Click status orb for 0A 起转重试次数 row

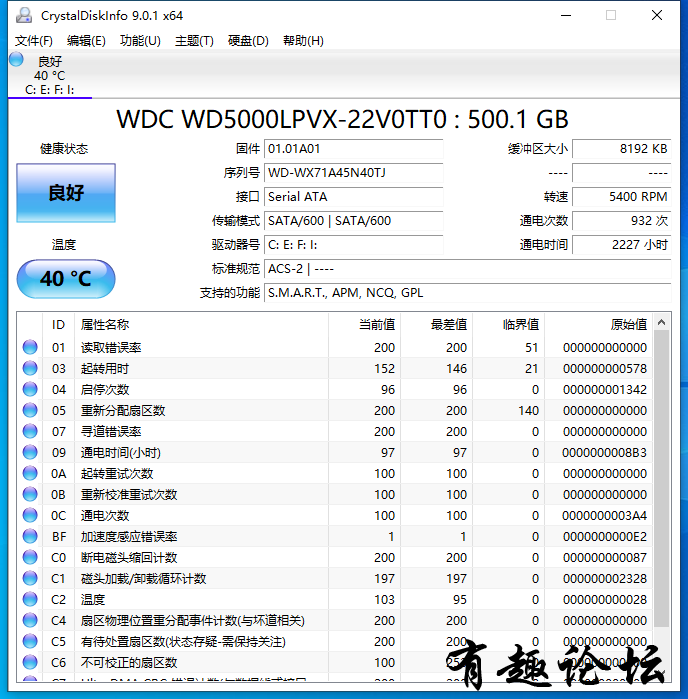pyautogui.click(x=30, y=473)
